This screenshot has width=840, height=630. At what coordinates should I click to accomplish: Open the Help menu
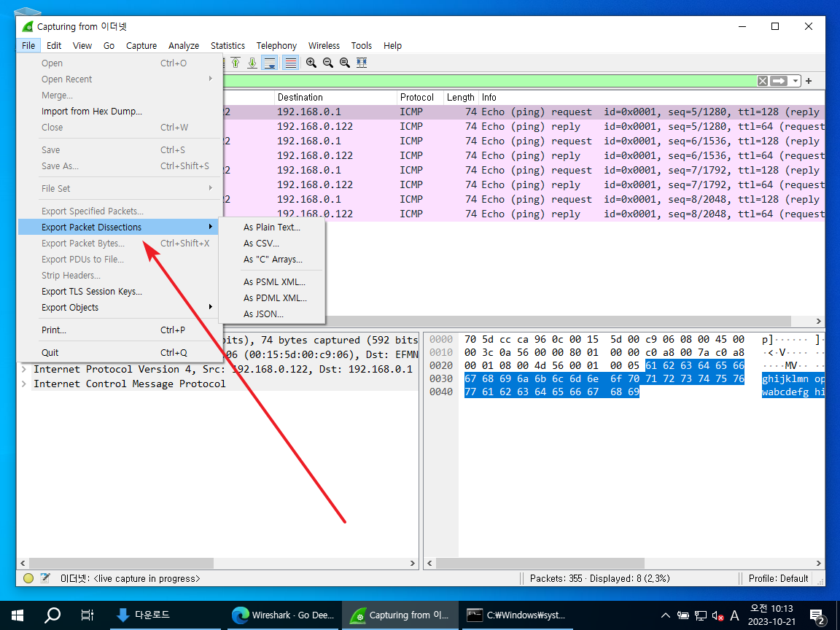click(x=392, y=45)
